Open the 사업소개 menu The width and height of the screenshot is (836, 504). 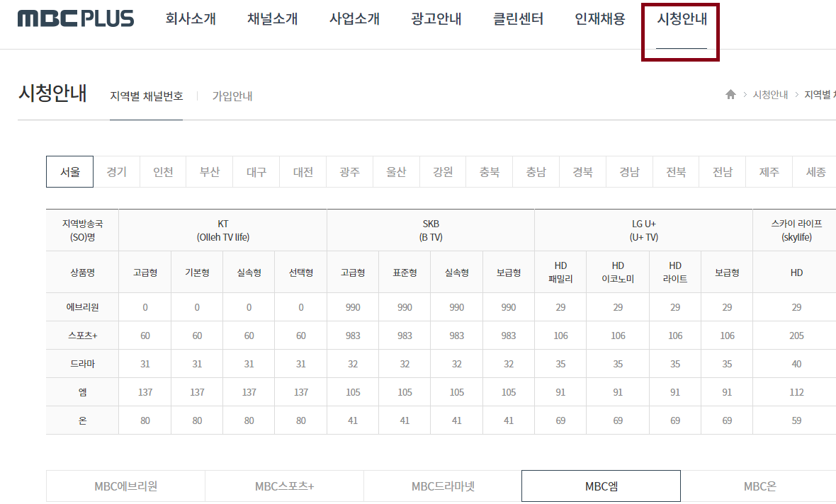click(354, 19)
